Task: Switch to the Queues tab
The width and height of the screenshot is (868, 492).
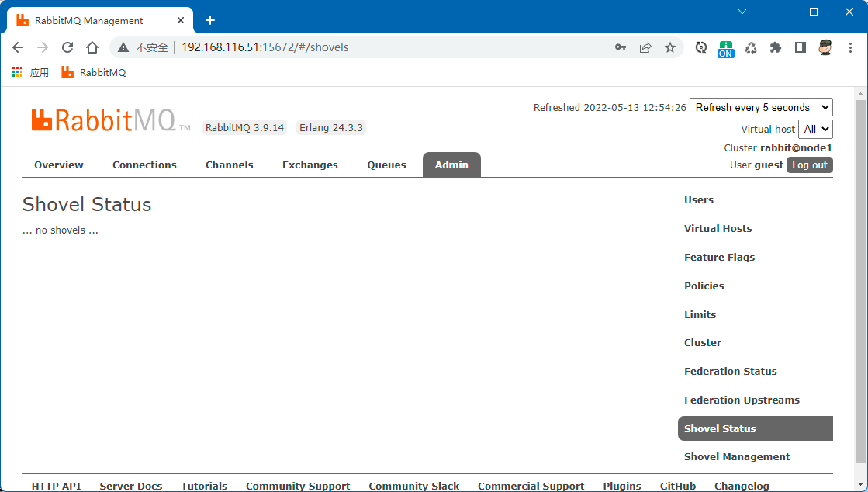Action: click(x=386, y=165)
